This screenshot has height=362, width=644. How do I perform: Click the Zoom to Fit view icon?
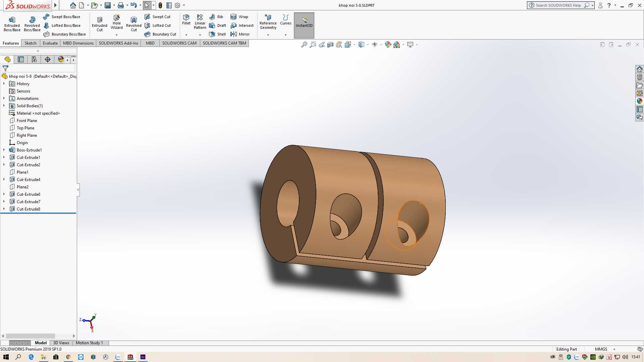[304, 45]
